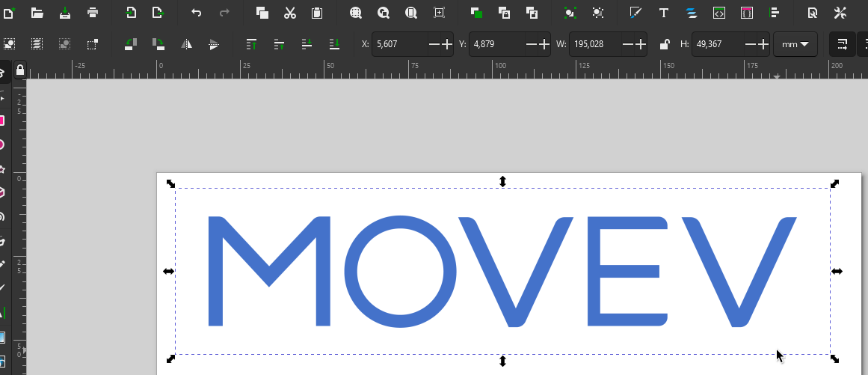Toggle the width/height lock
The height and width of the screenshot is (375, 868).
(x=664, y=44)
